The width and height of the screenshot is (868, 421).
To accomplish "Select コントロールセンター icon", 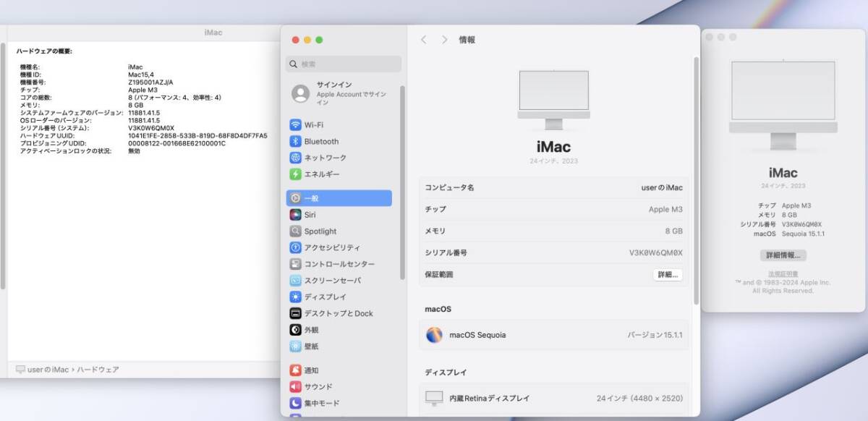I will pos(295,264).
